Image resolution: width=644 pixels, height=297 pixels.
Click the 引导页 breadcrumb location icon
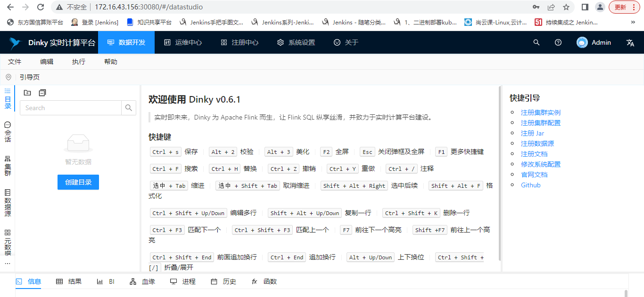click(8, 77)
